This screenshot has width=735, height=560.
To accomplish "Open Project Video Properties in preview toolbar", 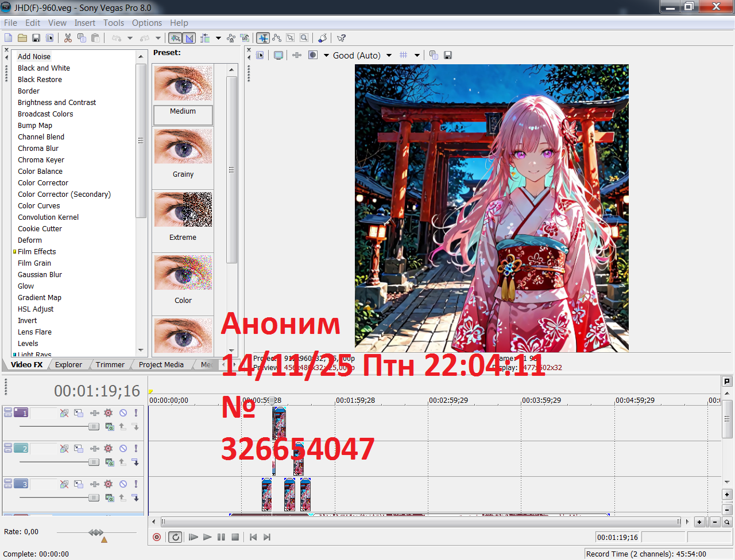I will pyautogui.click(x=260, y=55).
